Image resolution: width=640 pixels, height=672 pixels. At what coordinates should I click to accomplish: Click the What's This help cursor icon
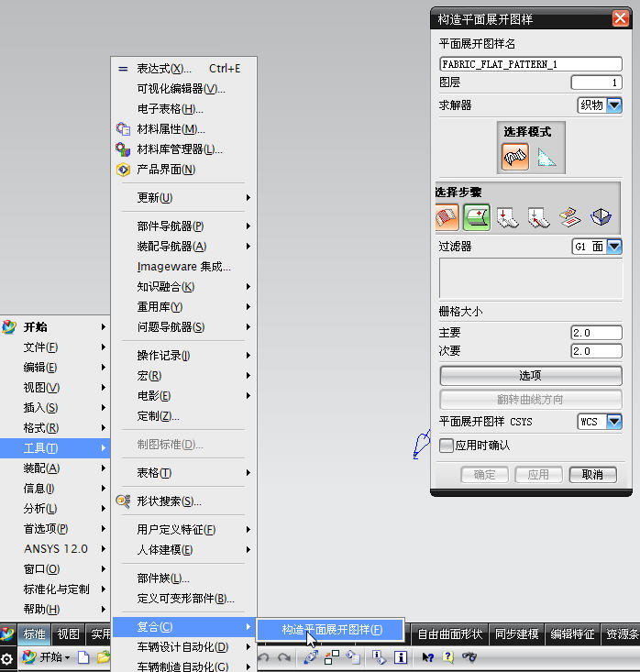(x=428, y=657)
